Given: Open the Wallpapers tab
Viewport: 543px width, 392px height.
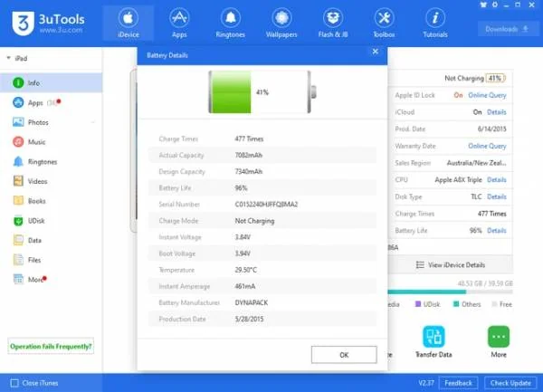Looking at the screenshot, I should pyautogui.click(x=281, y=23).
